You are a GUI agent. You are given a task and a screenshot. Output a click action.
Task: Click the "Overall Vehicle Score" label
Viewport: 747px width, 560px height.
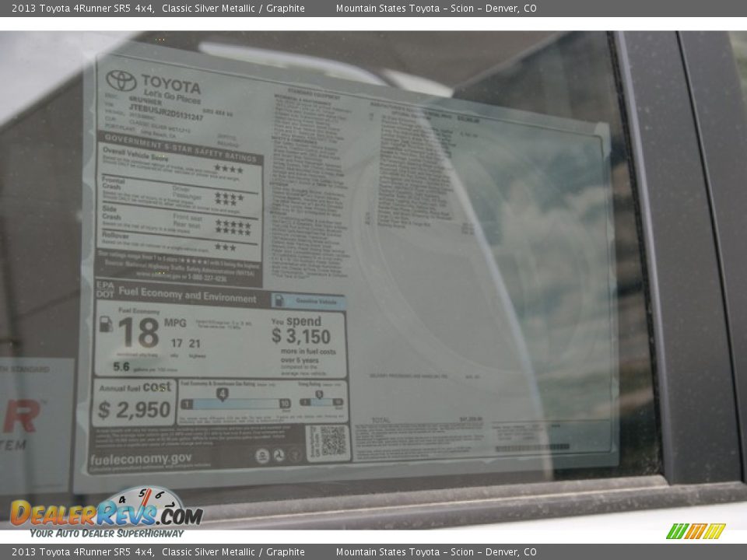click(135, 154)
